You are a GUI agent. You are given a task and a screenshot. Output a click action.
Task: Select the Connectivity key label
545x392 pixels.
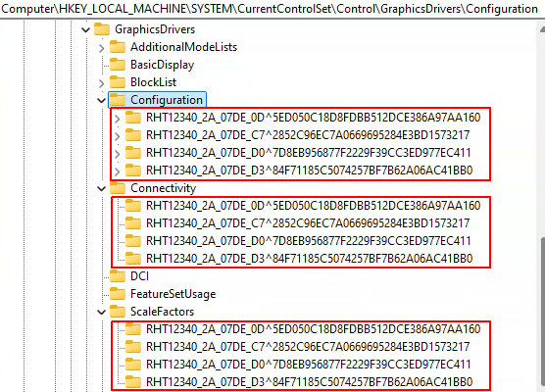click(x=164, y=188)
